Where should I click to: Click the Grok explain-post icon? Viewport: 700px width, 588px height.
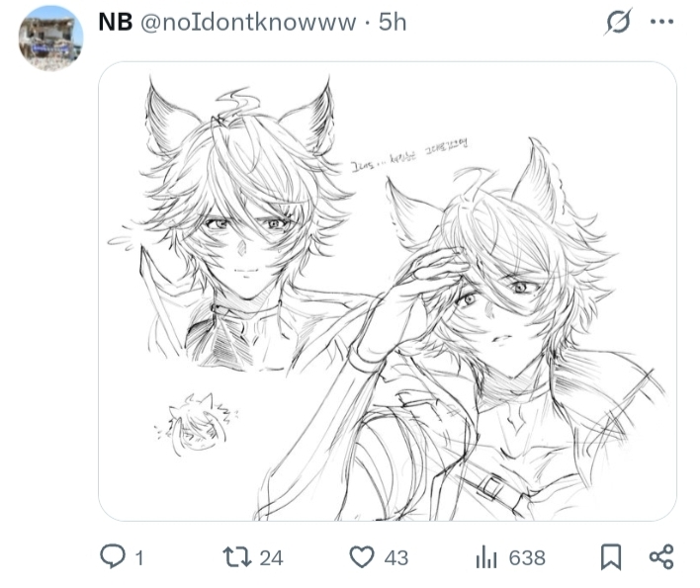(x=619, y=21)
